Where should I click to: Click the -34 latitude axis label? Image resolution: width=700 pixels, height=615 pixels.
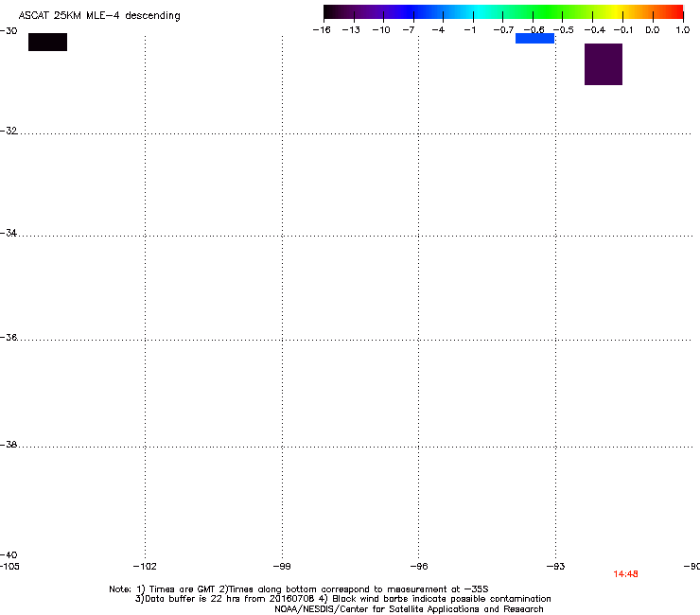[9, 233]
